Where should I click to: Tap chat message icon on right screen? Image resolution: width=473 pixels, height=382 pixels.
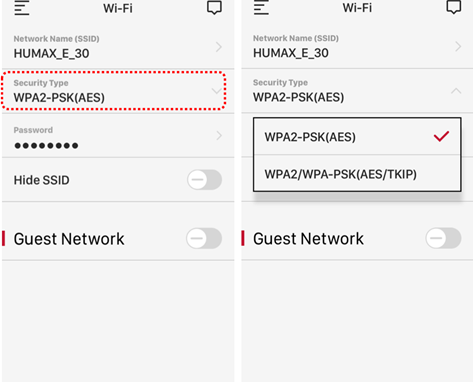(454, 7)
